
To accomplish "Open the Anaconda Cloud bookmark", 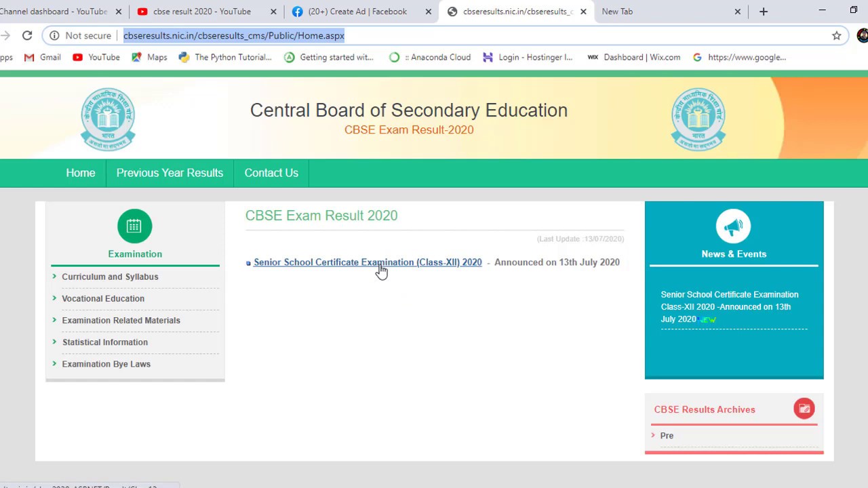I will coord(429,57).
